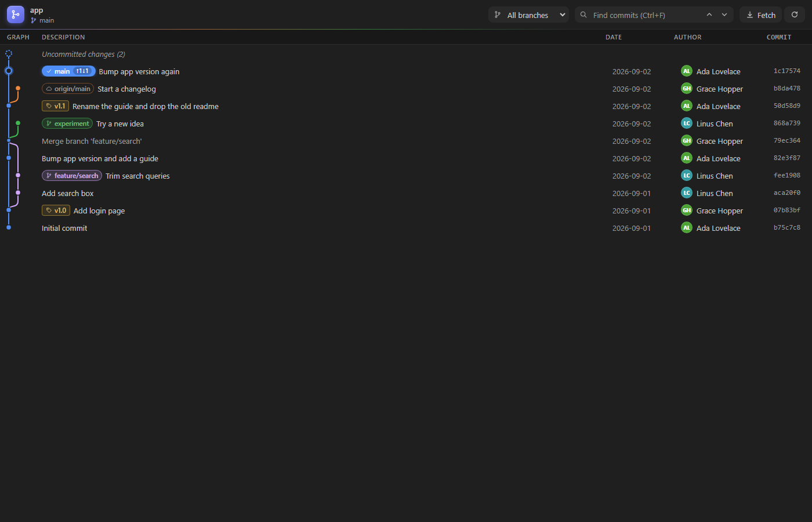
Task: Click the refresh icon button
Action: 795,15
